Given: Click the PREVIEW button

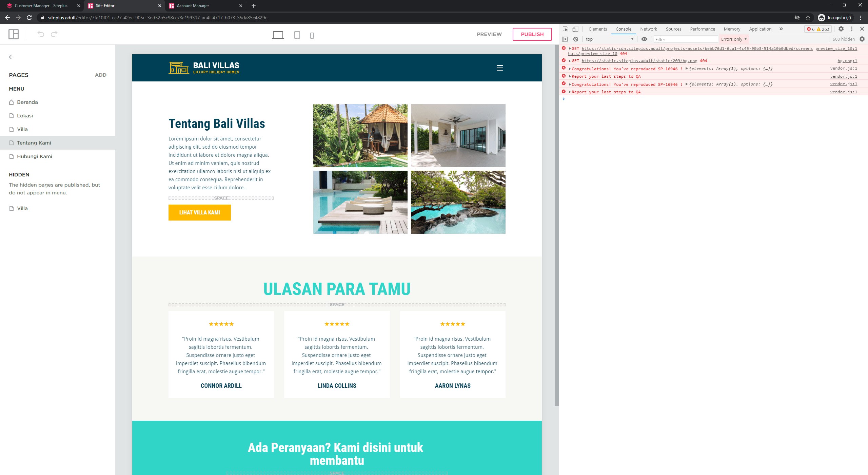Looking at the screenshot, I should coord(489,34).
